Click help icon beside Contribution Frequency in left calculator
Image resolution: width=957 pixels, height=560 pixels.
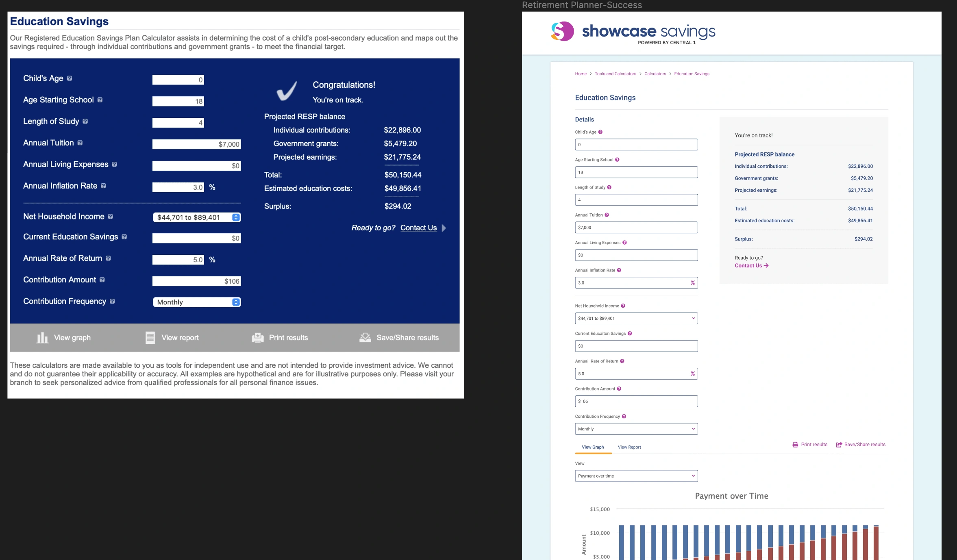(x=112, y=302)
